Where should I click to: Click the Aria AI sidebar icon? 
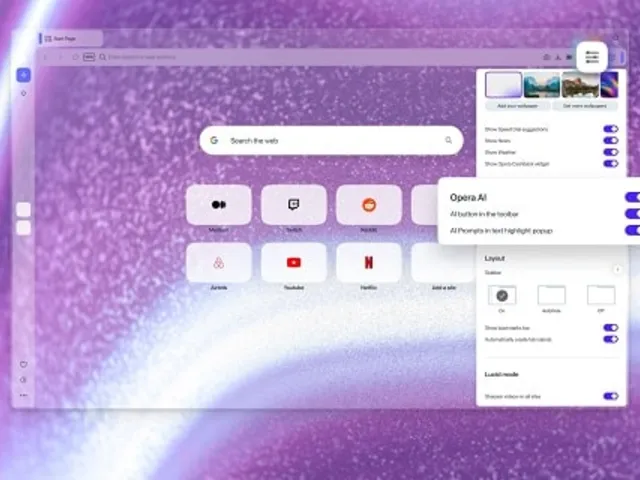click(24, 75)
